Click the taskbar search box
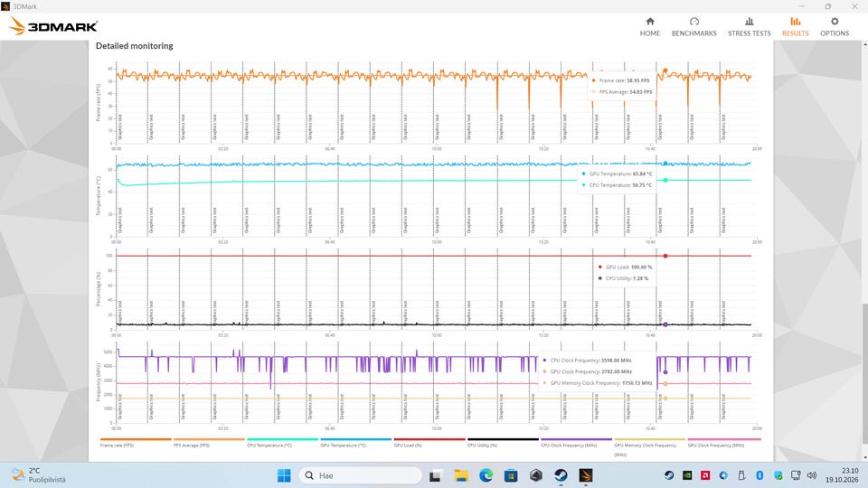The height and width of the screenshot is (488, 868). [361, 475]
